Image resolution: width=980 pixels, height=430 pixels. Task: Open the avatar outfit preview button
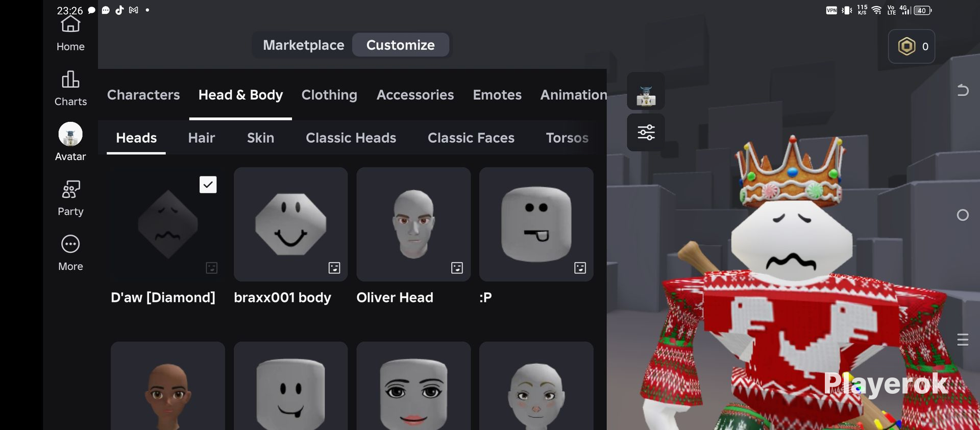click(646, 91)
